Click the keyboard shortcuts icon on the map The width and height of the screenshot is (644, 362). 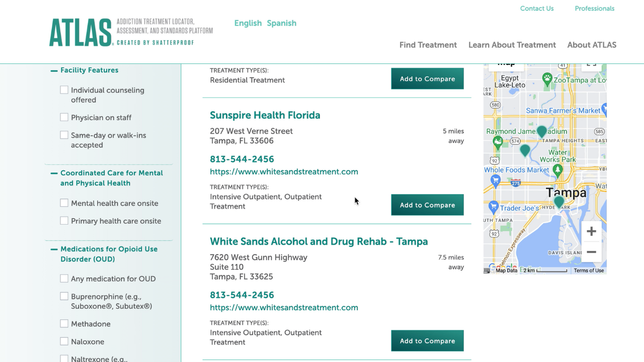[x=486, y=270]
